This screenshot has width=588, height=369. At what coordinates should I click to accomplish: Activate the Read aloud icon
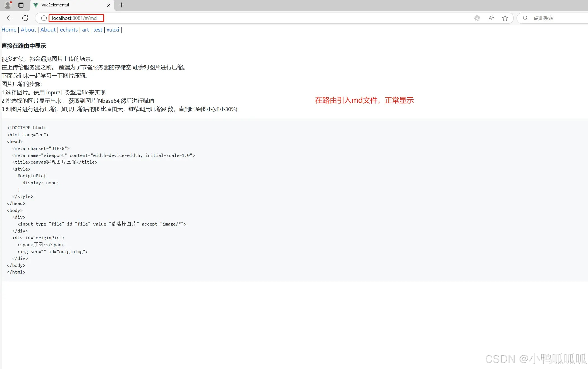pos(491,18)
